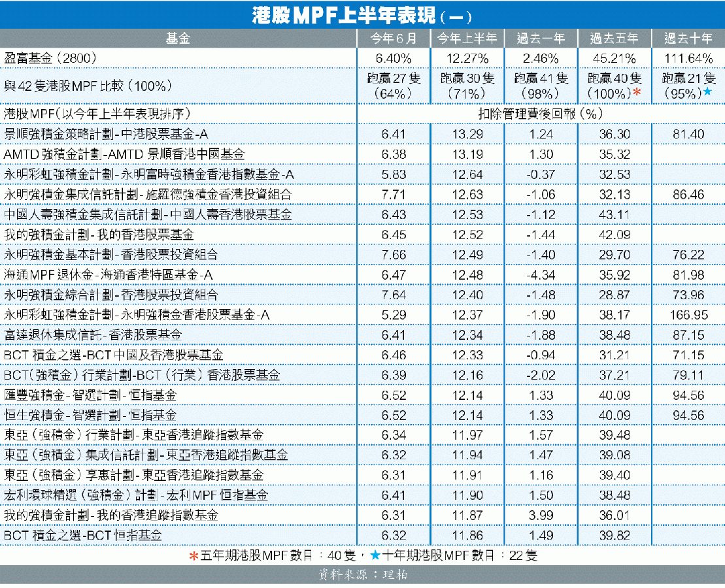The width and height of the screenshot is (725, 588).
Task: Select the 111.64% value for 盈富基金
Action: 688,57
